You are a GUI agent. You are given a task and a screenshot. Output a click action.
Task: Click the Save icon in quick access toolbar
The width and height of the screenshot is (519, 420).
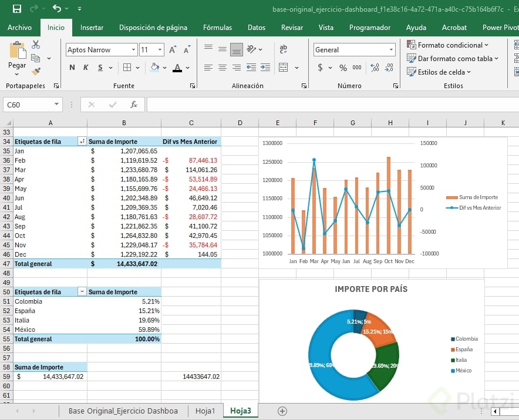17,9
